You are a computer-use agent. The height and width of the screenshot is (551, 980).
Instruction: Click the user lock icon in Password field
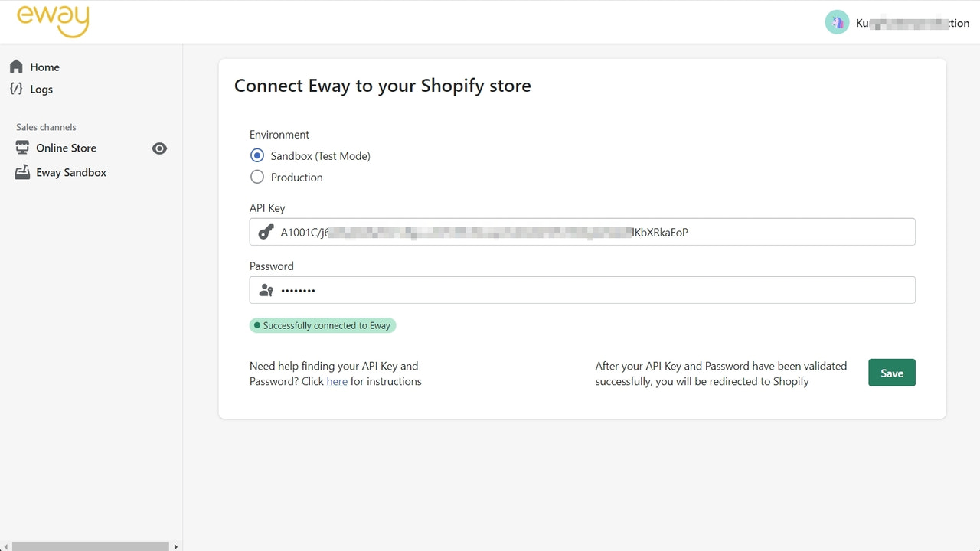point(266,290)
